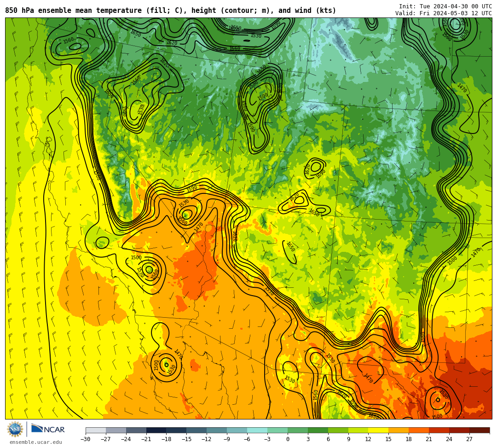Click the −24 colorbar tick label

click(x=126, y=439)
